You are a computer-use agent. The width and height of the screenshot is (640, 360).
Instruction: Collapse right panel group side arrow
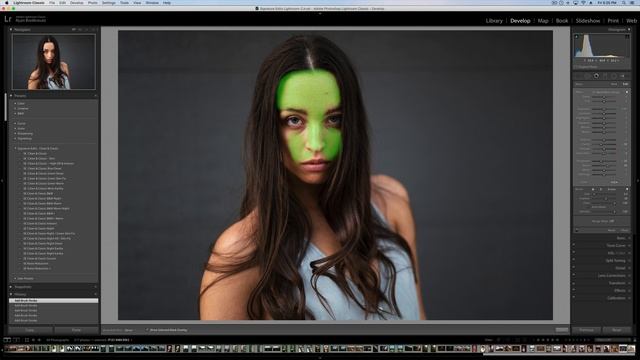[638, 180]
